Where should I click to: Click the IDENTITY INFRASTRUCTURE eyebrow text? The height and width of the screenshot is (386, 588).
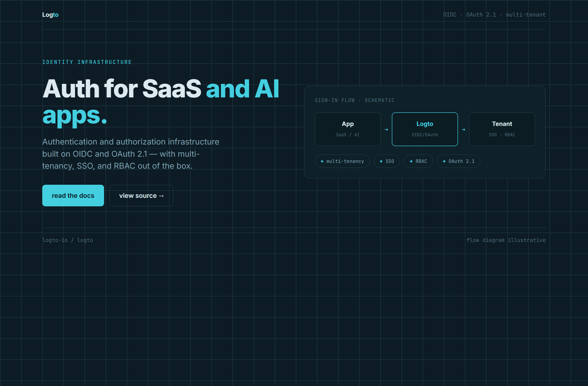pos(87,62)
